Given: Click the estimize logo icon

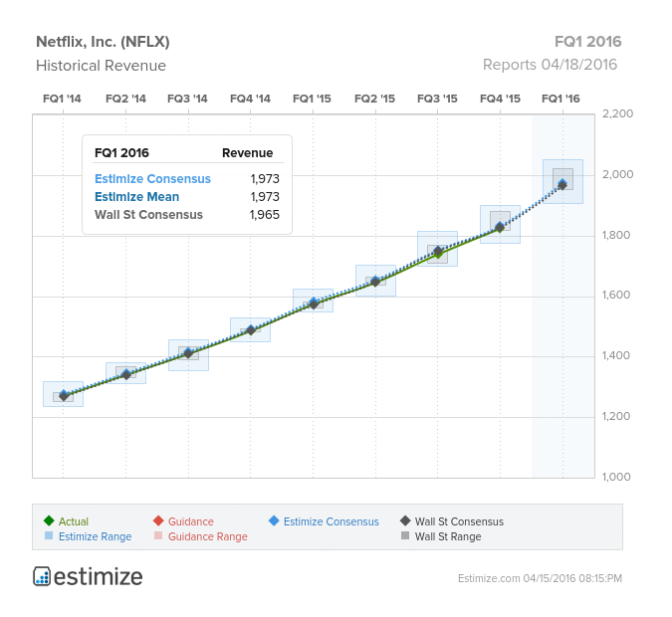Looking at the screenshot, I should click(42, 576).
